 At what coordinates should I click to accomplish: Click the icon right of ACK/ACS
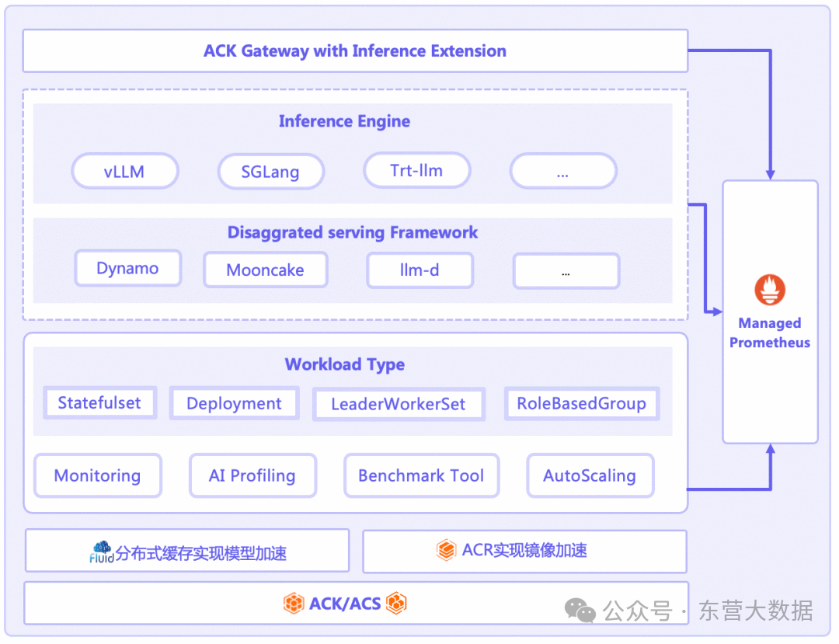tap(396, 603)
